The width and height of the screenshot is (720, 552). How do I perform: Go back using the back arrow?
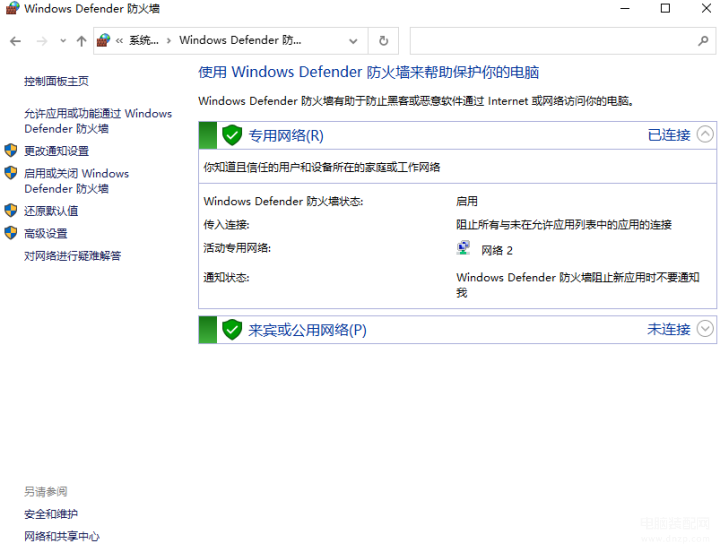click(x=16, y=41)
